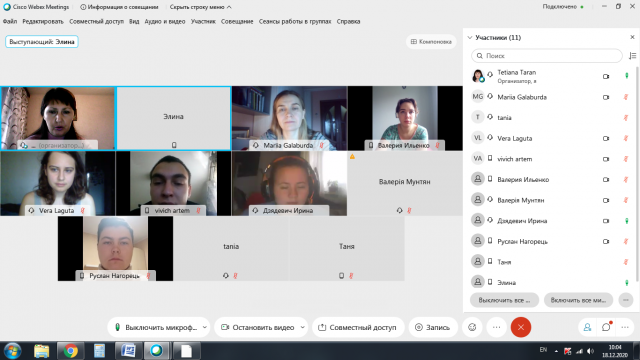The image size is (640, 360).
Task: Click the Выключить все микрофоны button
Action: pyautogui.click(x=504, y=300)
